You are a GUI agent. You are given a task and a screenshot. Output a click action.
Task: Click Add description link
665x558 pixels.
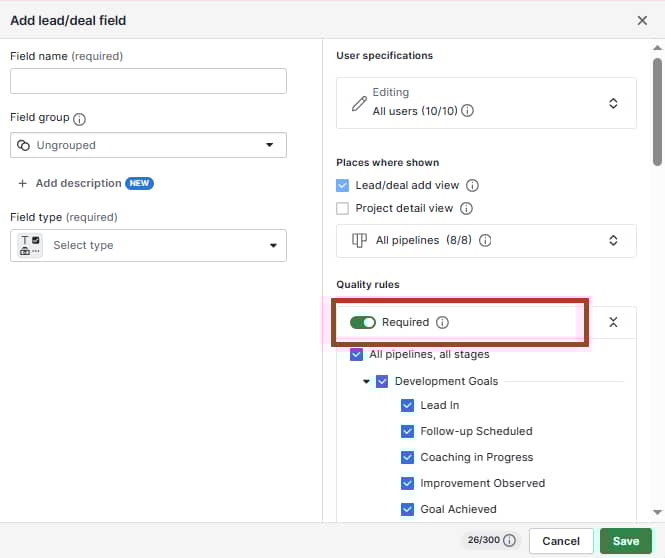click(x=78, y=183)
